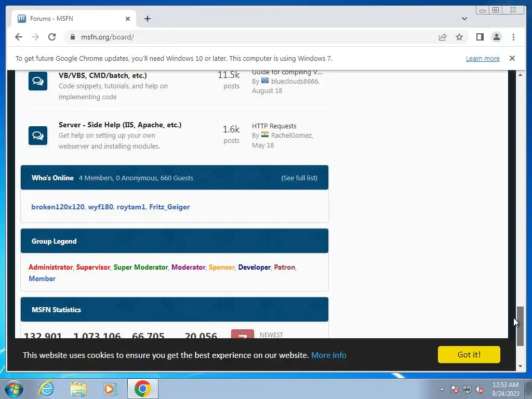View blueclouds8666's profile
The image size is (532, 399).
click(x=295, y=82)
